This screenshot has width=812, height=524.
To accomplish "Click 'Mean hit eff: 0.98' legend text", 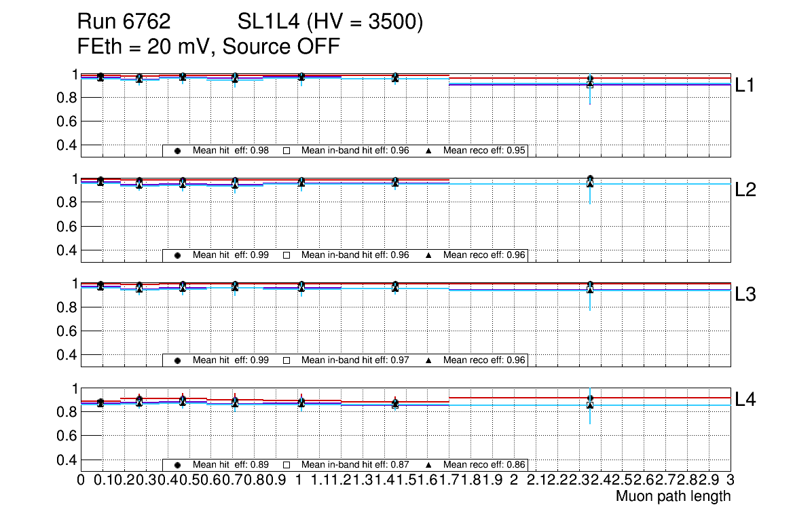I will click(231, 151).
